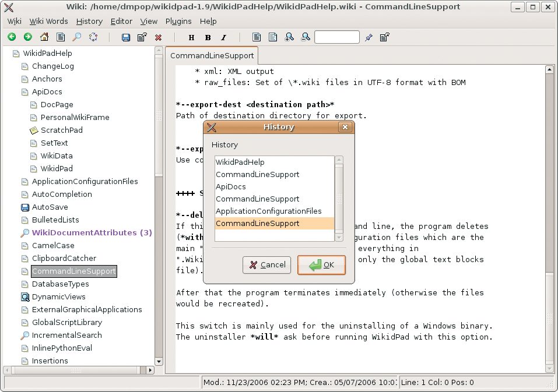Open the wiki home page icon
The height and width of the screenshot is (392, 558).
click(44, 37)
